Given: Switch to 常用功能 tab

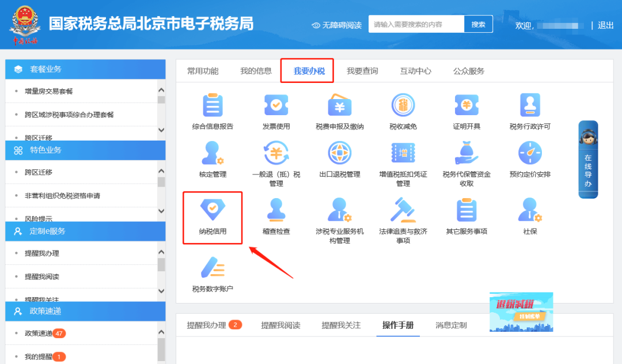Looking at the screenshot, I should (203, 71).
